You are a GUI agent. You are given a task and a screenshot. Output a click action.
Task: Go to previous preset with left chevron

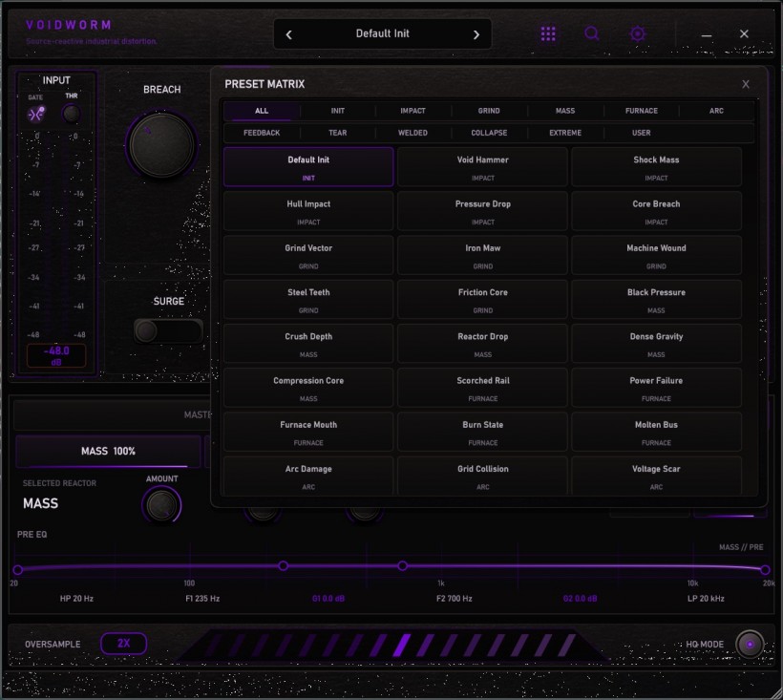[x=288, y=34]
